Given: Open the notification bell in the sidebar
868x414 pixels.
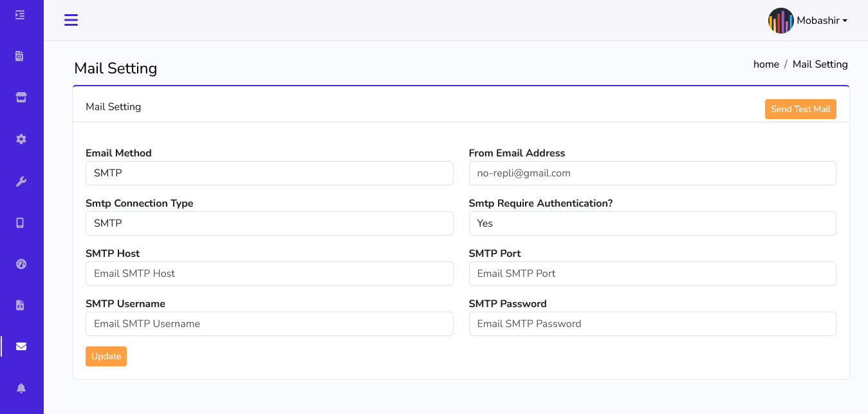Looking at the screenshot, I should click(x=21, y=388).
